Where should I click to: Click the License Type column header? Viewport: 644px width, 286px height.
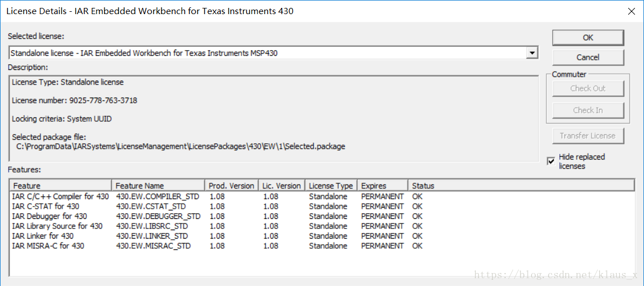pos(331,186)
